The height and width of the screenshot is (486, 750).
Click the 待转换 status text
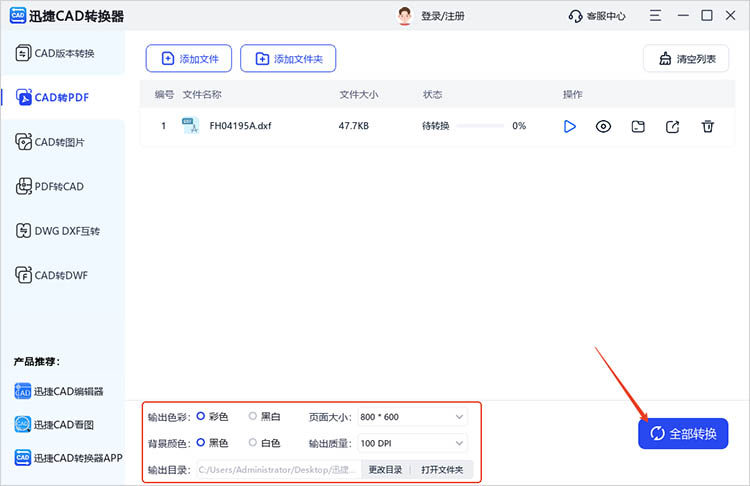click(x=435, y=126)
